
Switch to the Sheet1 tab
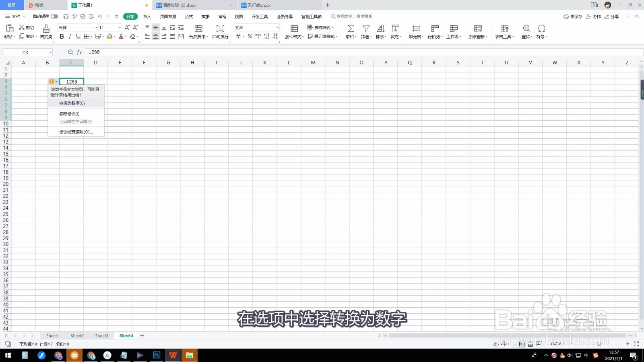pyautogui.click(x=52, y=336)
